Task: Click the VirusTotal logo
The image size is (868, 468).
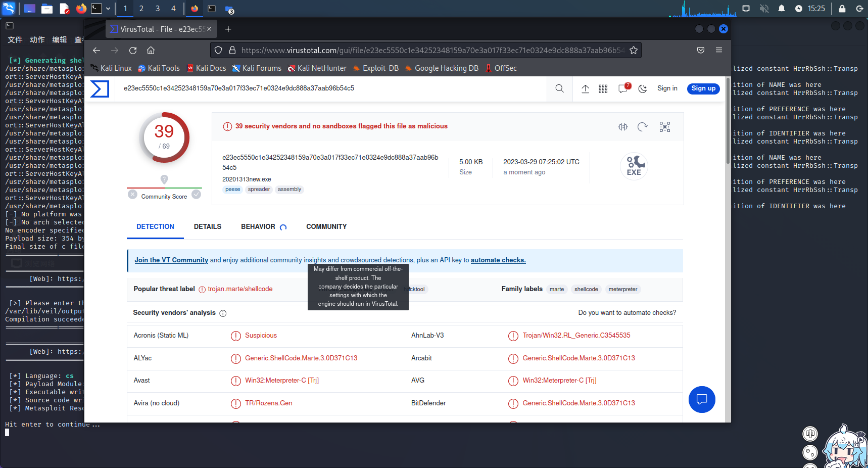Action: pyautogui.click(x=100, y=89)
